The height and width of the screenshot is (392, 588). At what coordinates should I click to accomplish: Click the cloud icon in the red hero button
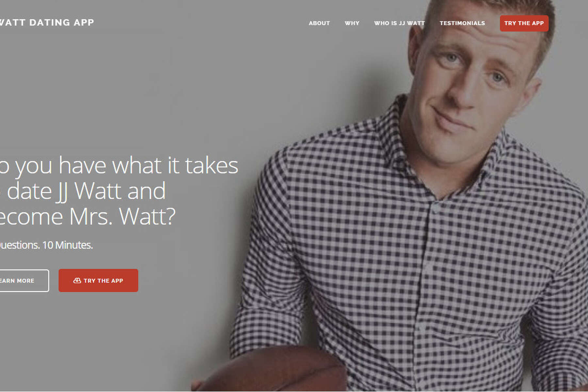pyautogui.click(x=77, y=280)
